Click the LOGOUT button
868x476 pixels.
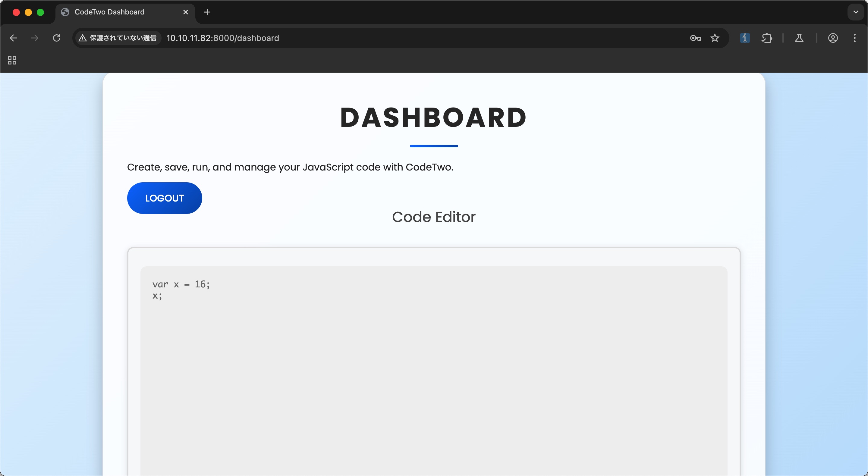165,198
